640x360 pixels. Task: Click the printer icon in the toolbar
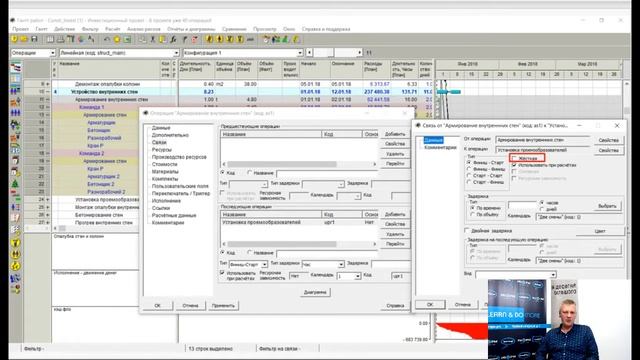[60, 39]
